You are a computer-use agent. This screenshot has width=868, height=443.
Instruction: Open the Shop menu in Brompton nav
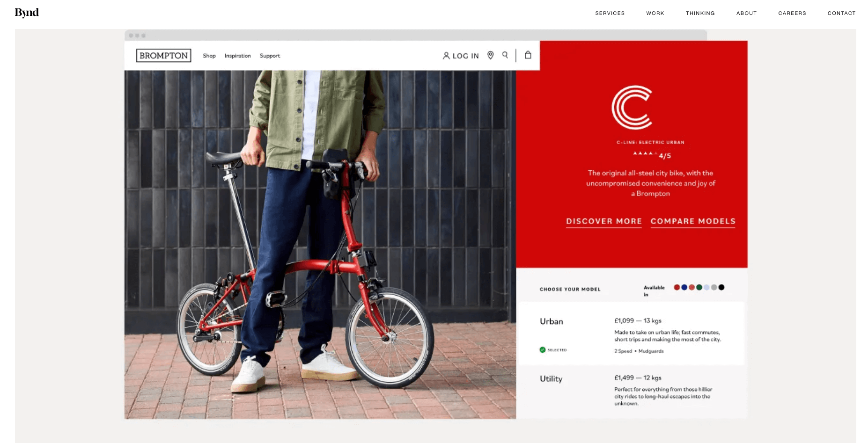tap(209, 56)
